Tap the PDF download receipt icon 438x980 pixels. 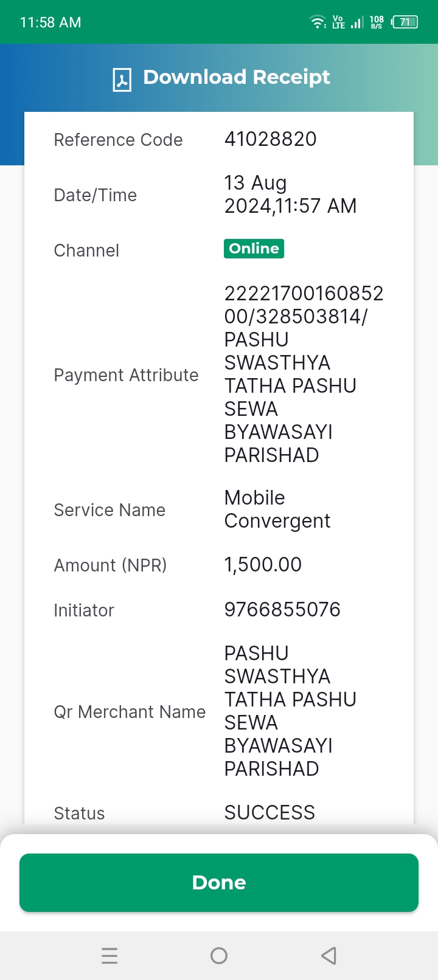pyautogui.click(x=122, y=80)
